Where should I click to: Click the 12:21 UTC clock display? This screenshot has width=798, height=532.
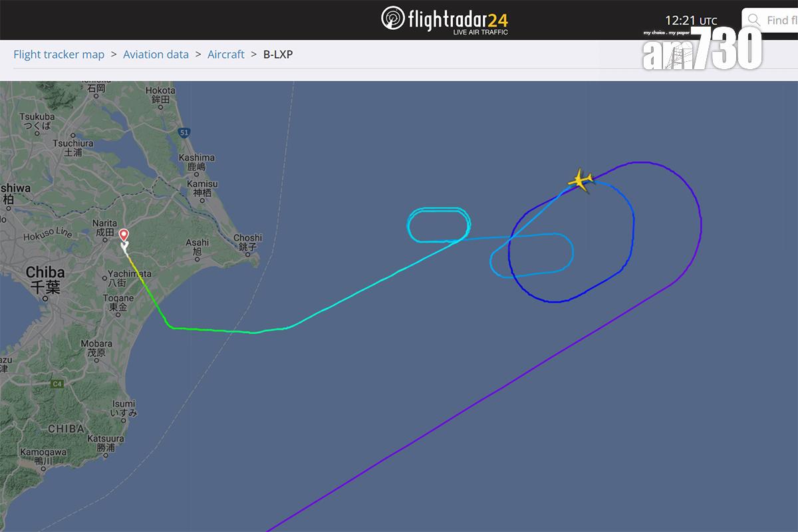click(x=692, y=21)
